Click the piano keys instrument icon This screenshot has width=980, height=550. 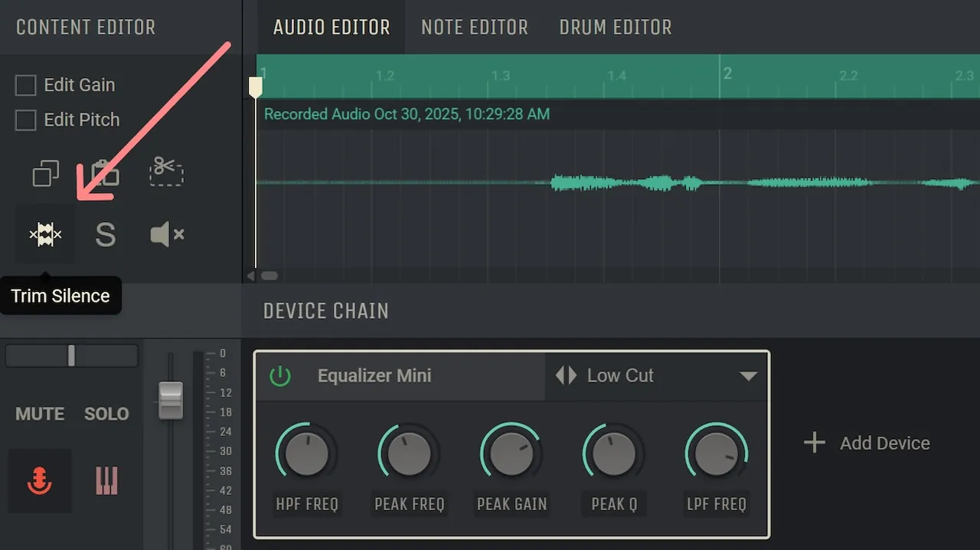(x=106, y=481)
